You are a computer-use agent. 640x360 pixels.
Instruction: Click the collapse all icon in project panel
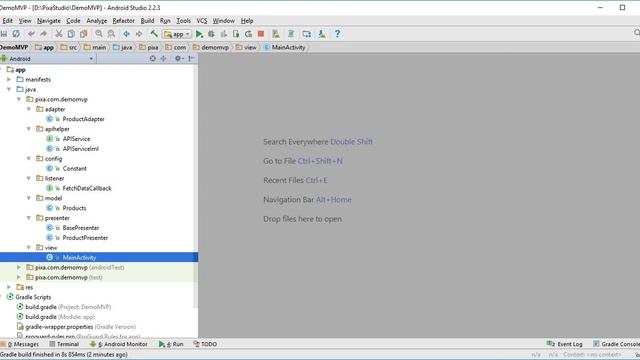[163, 58]
